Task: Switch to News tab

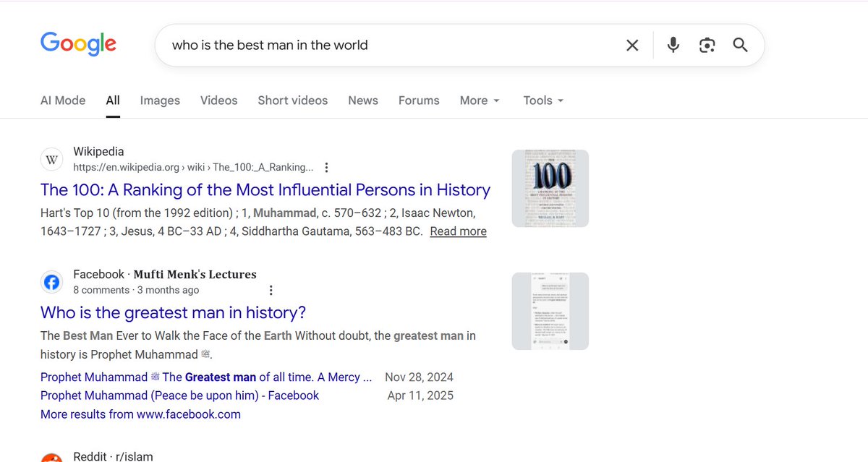Action: click(x=363, y=100)
